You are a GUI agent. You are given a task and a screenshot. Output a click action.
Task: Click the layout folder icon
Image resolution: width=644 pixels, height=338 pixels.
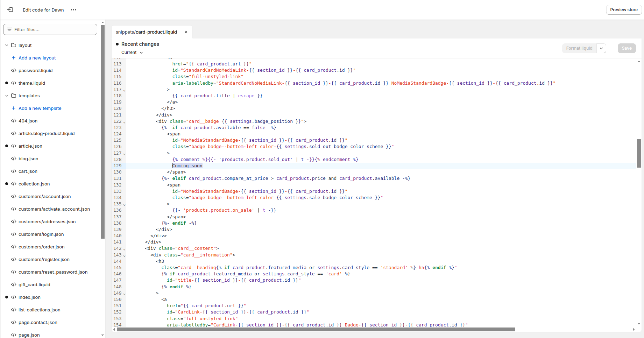(14, 45)
